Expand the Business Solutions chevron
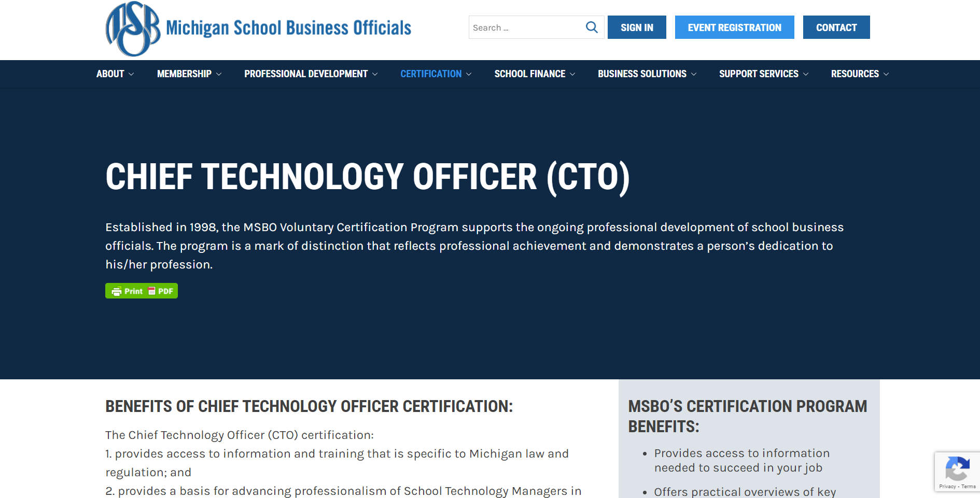 (x=694, y=74)
